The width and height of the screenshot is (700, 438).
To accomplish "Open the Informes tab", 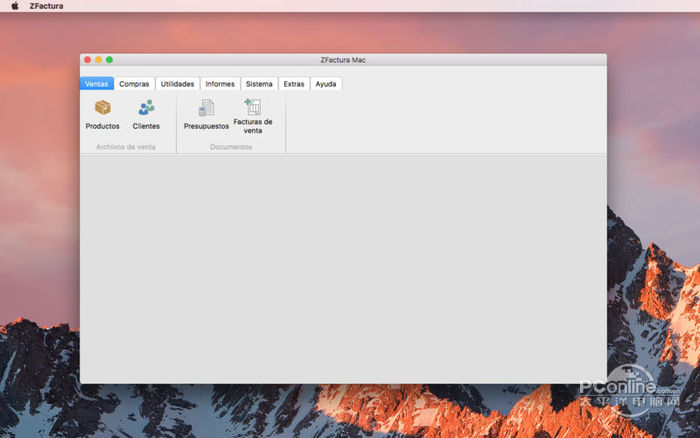I will (x=220, y=83).
